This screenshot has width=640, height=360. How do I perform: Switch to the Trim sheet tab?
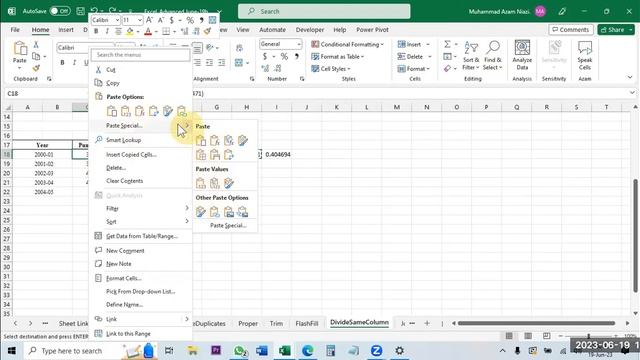(276, 323)
